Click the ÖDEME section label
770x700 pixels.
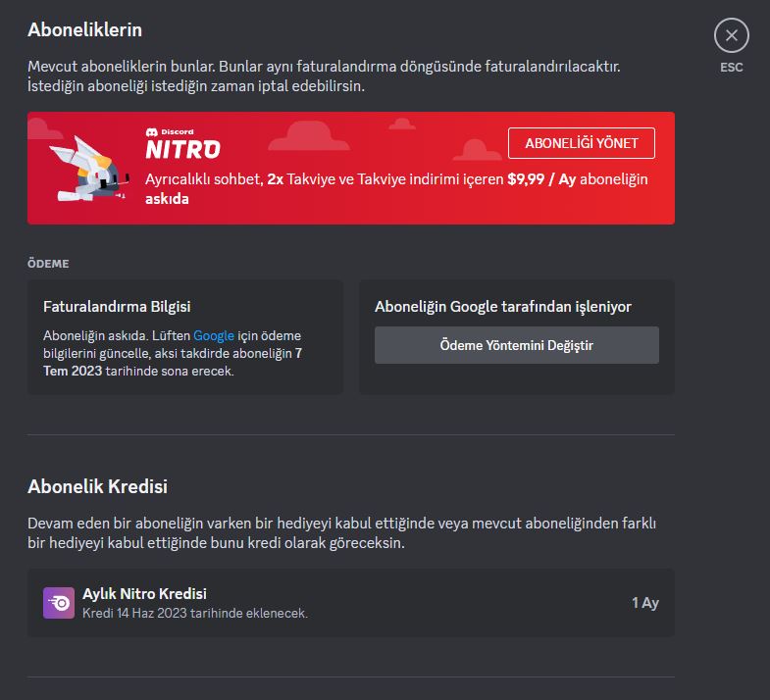click(x=48, y=264)
